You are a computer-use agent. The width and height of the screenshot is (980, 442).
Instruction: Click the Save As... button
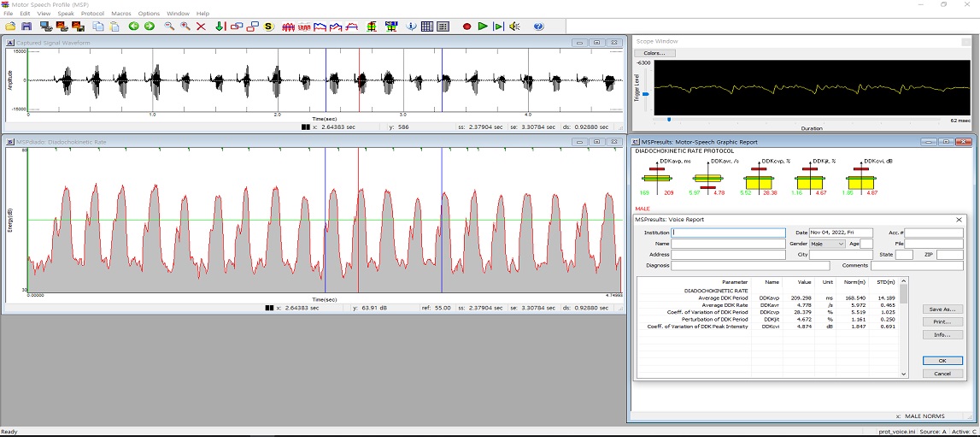[942, 309]
